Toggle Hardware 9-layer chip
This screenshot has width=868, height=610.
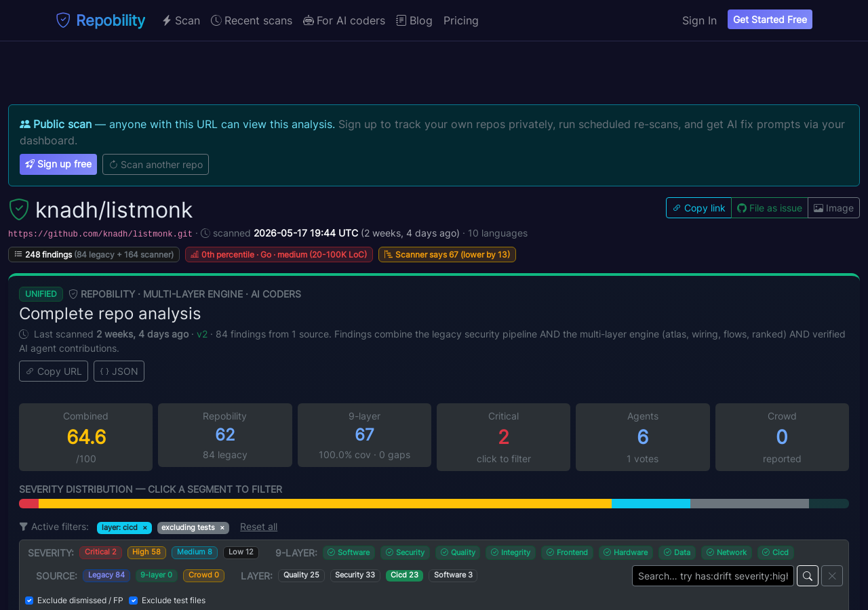point(626,552)
